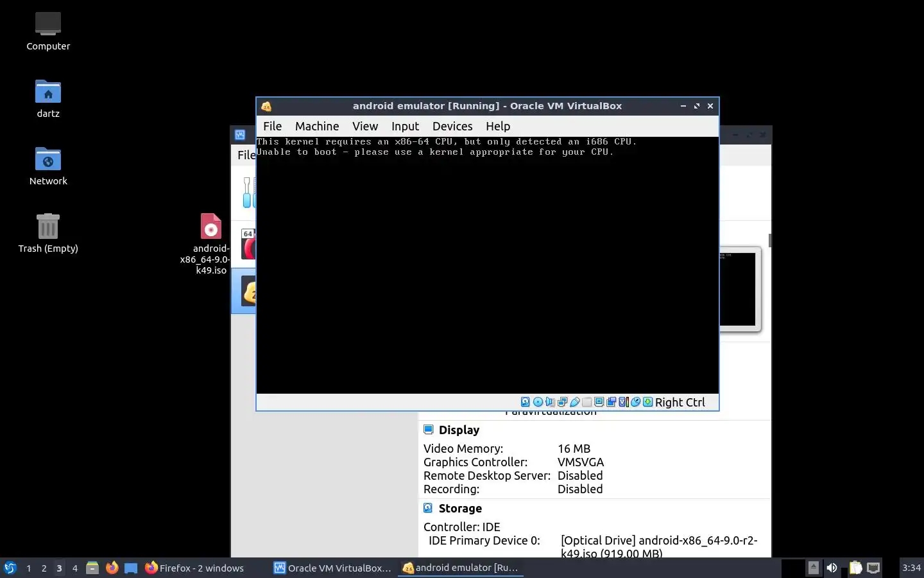This screenshot has width=924, height=578.
Task: Click the VM preview thumbnail in VirtualBox Manager
Action: (x=739, y=289)
